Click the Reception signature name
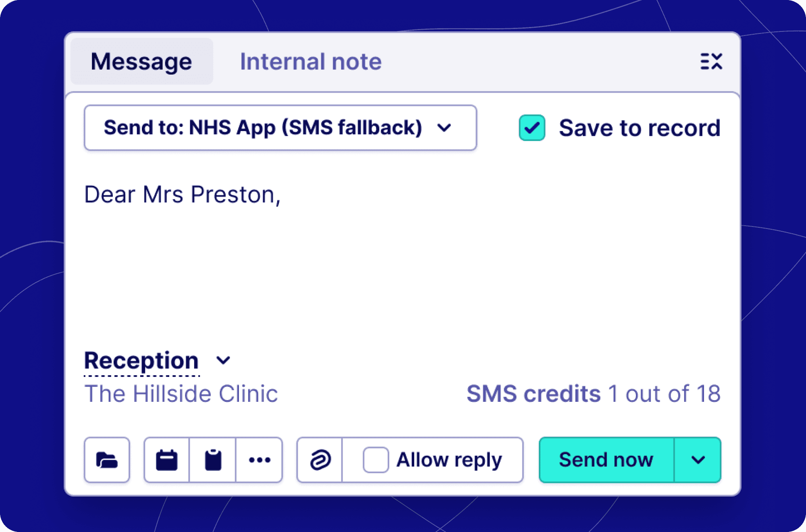Viewport: 806px width, 532px height. 141,360
